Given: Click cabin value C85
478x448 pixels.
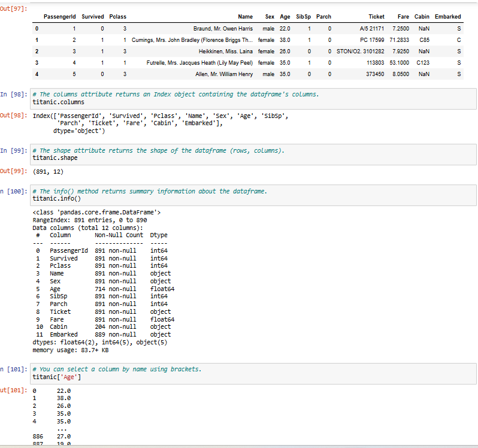Looking at the screenshot, I should [424, 40].
